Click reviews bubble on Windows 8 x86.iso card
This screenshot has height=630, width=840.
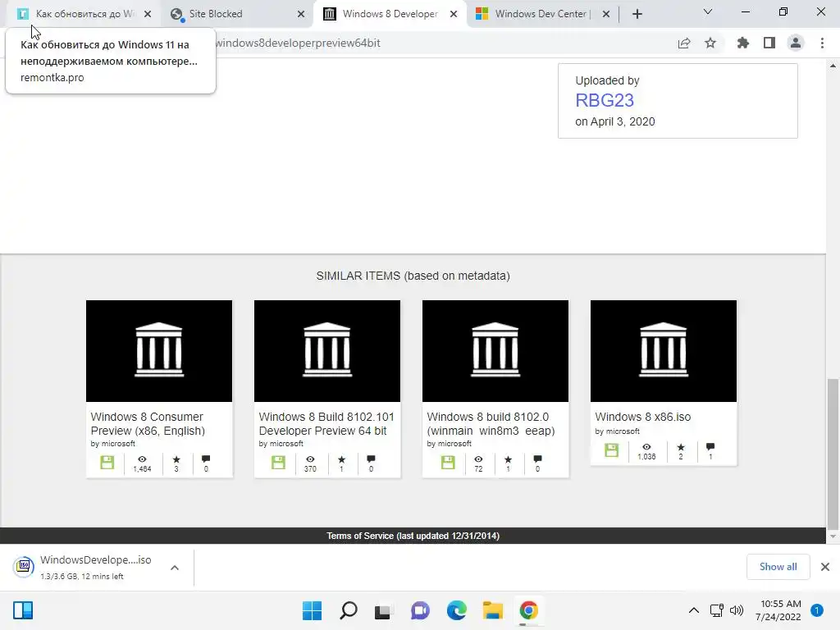pyautogui.click(x=710, y=447)
